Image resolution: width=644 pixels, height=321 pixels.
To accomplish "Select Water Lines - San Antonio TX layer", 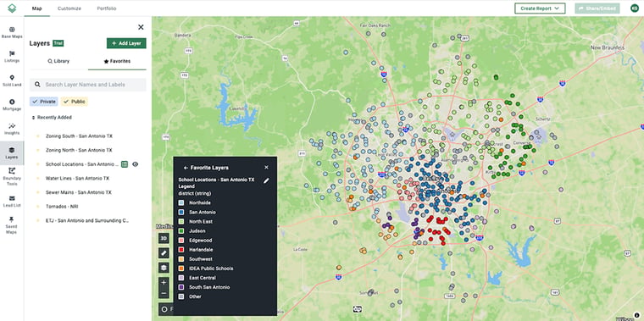I will coord(78,178).
